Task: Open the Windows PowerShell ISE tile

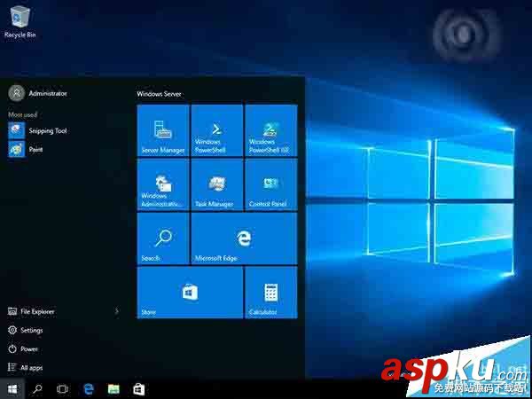Action: pos(271,130)
